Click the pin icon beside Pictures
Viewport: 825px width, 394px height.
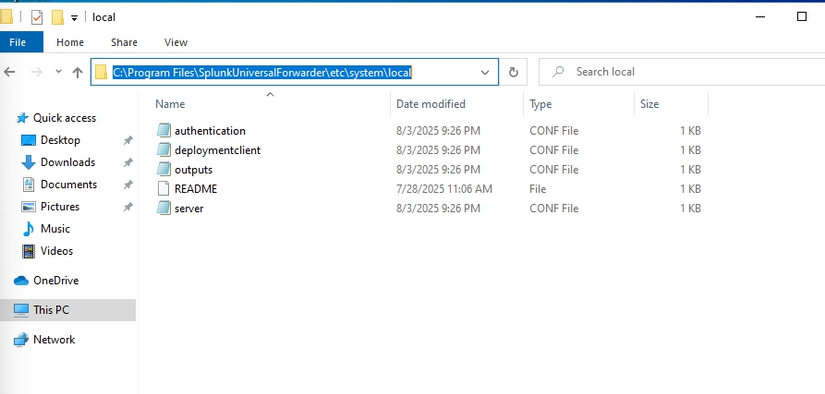click(127, 207)
